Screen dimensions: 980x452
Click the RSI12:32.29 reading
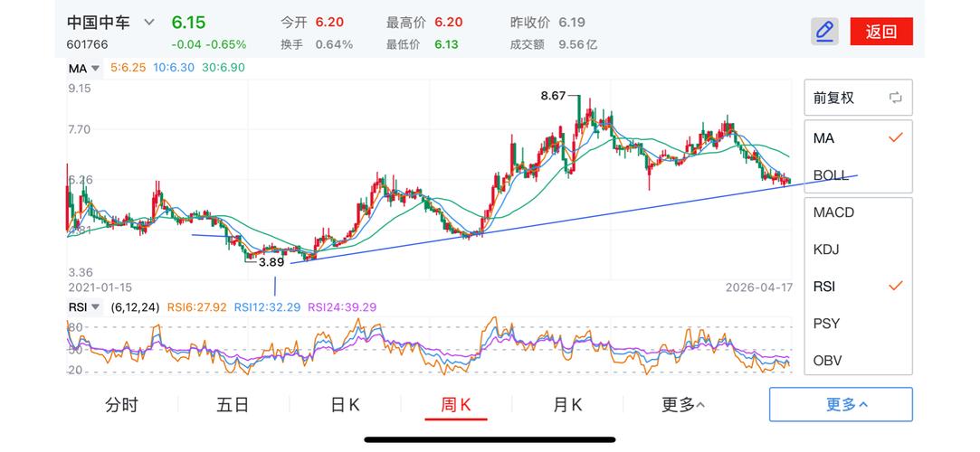pos(268,307)
